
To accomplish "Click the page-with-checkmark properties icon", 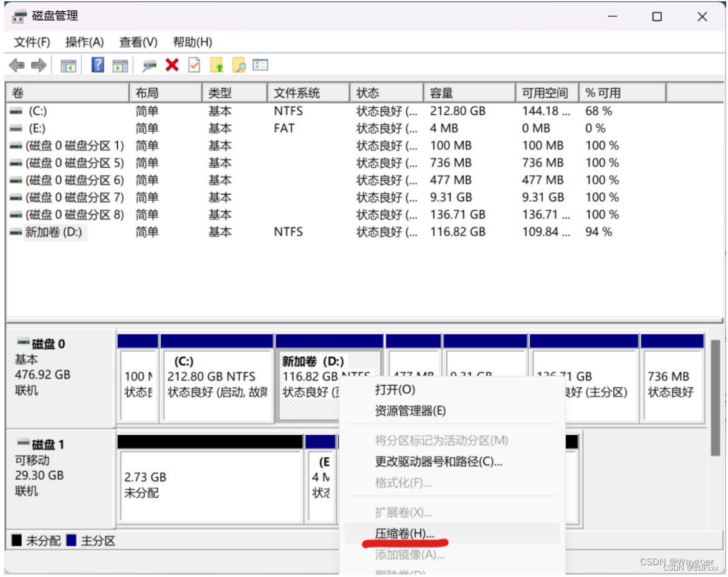I will [x=194, y=65].
